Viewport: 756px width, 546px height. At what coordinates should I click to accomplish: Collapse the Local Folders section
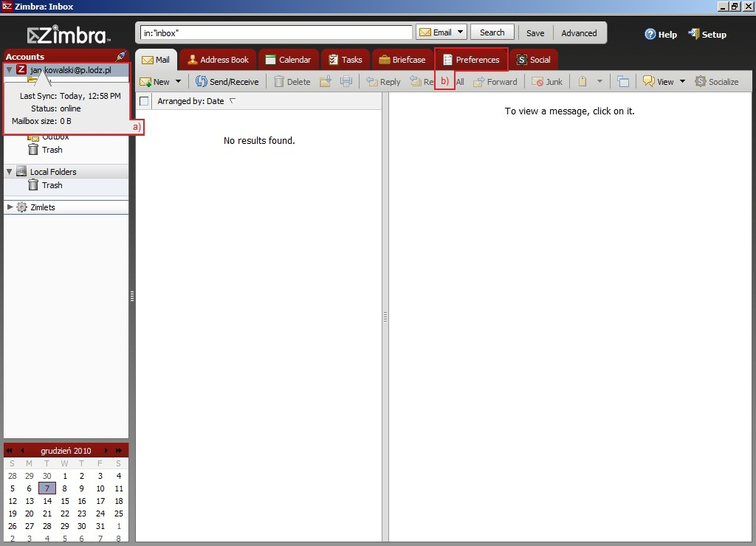click(9, 172)
